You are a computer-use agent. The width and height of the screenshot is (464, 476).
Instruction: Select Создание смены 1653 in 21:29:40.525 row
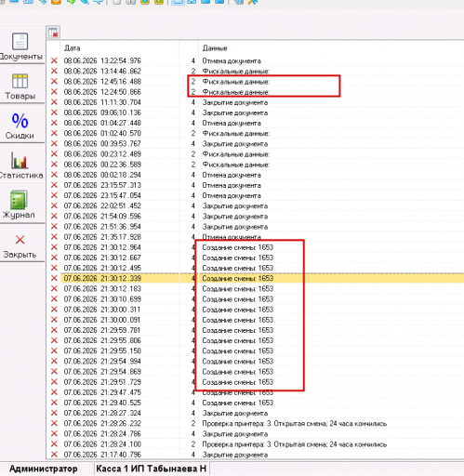coord(238,403)
